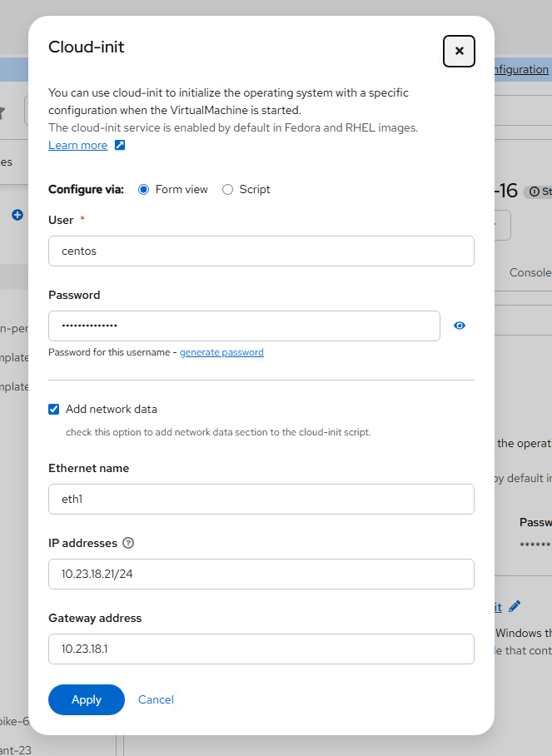Click the blue plus icon in sidebar

pyautogui.click(x=17, y=215)
